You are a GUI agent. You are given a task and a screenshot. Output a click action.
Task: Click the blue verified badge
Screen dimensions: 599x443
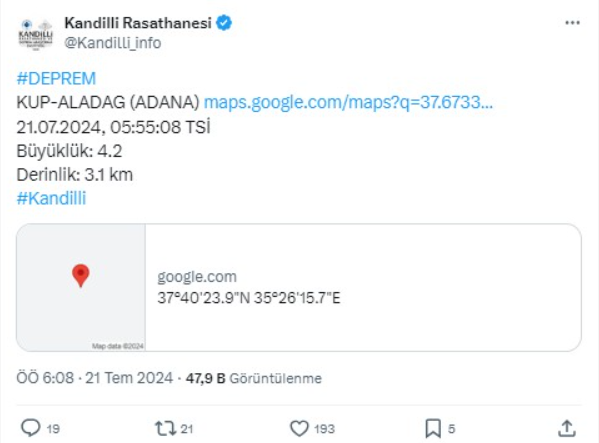[224, 23]
